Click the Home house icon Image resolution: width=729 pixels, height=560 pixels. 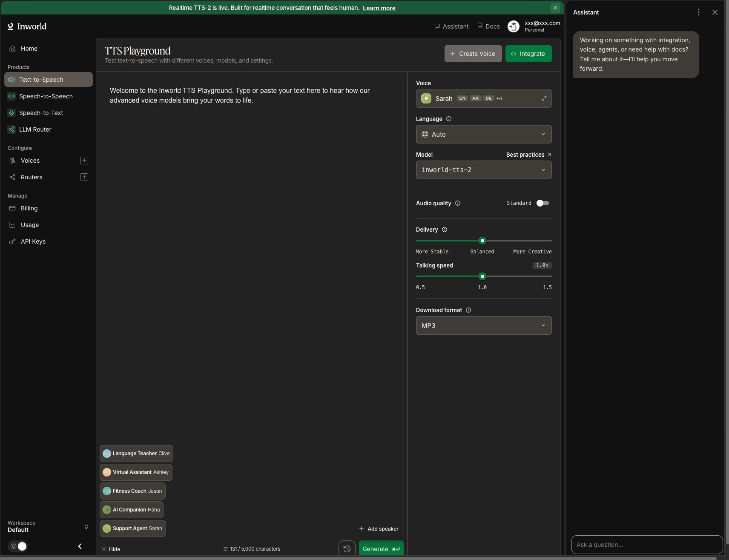[x=12, y=49]
